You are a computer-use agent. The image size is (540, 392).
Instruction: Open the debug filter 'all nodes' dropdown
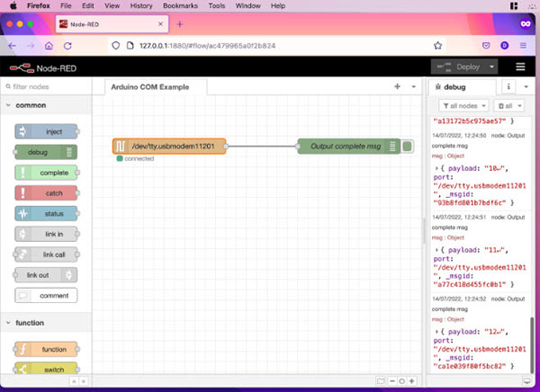[x=463, y=105]
